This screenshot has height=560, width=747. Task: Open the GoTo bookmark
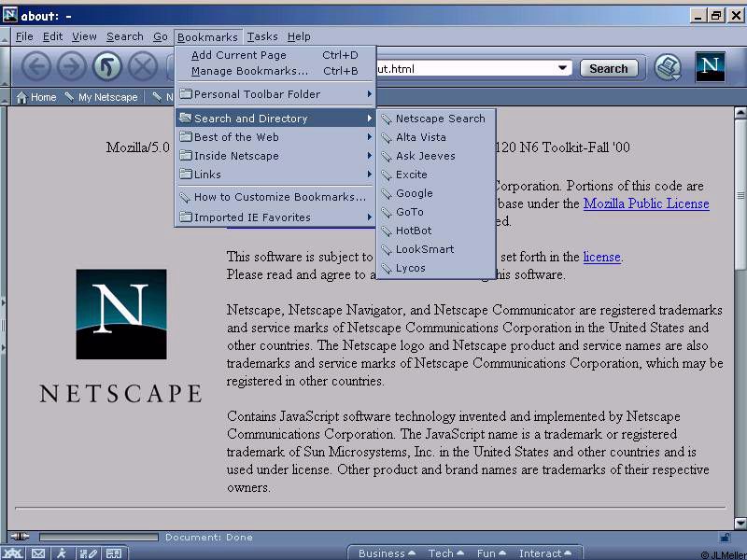click(436, 212)
